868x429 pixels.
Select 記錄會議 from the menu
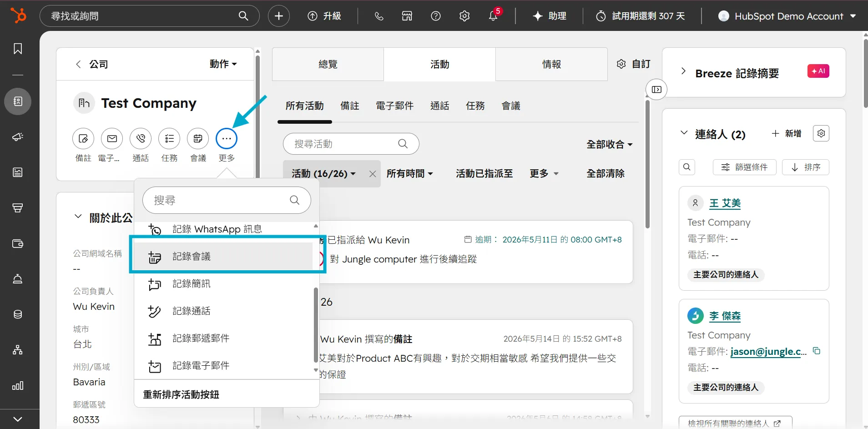[x=224, y=257]
